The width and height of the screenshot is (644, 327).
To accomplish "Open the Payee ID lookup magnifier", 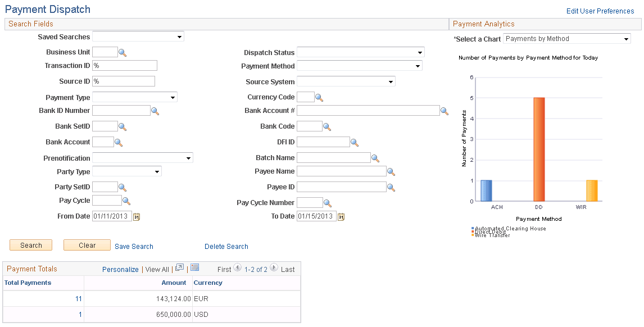I will point(391,187).
